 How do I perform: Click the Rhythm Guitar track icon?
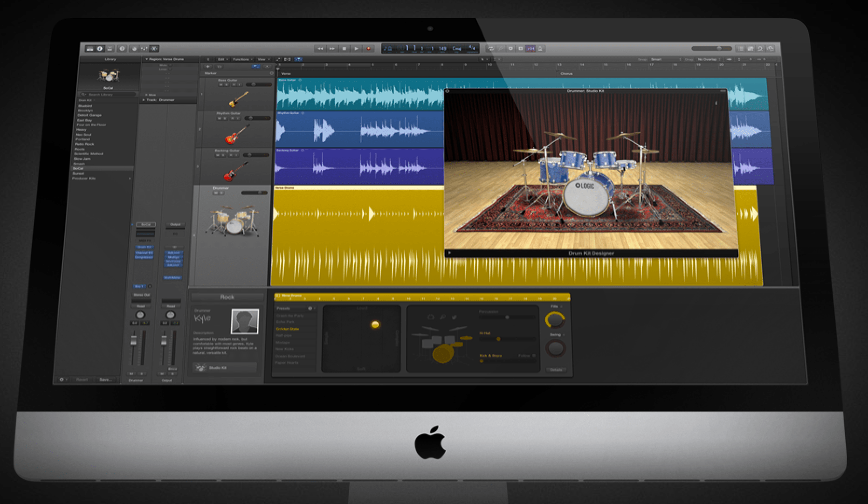click(x=237, y=134)
